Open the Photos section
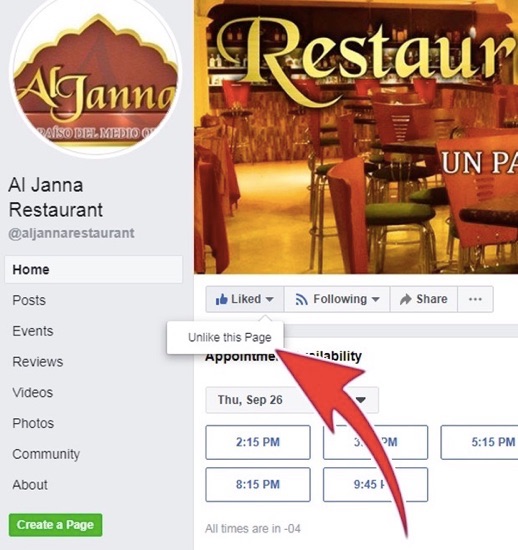 33,423
